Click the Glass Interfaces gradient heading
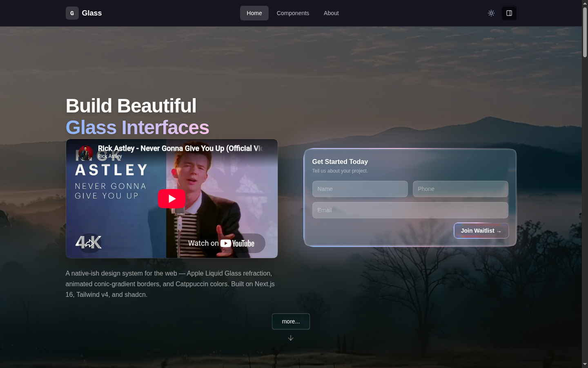This screenshot has height=368, width=588. tap(138, 128)
